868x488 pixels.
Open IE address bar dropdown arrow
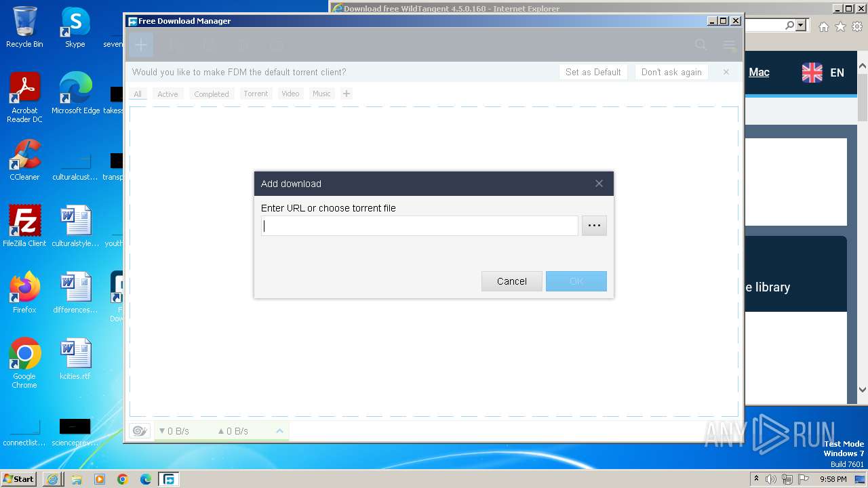pos(801,26)
